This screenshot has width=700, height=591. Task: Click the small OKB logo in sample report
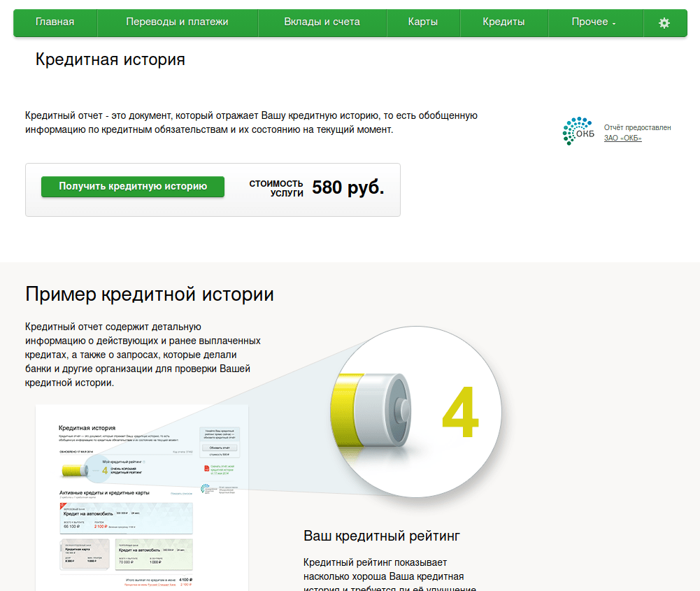coord(204,490)
